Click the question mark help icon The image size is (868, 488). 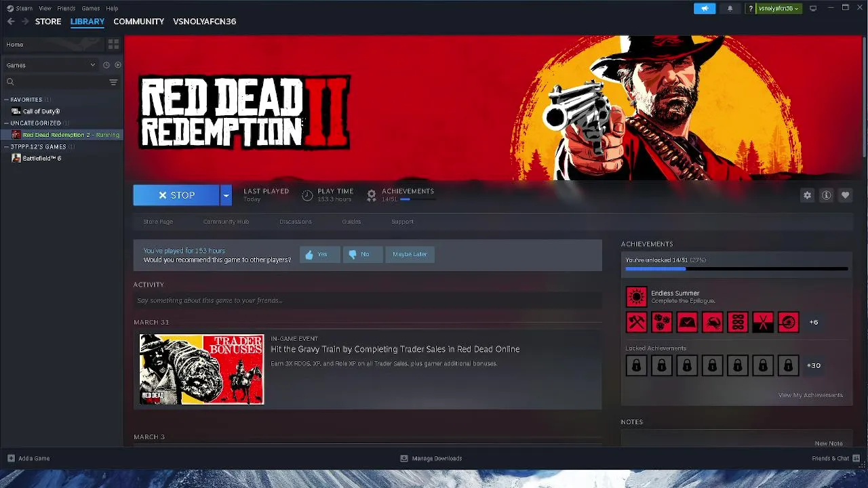tap(751, 8)
